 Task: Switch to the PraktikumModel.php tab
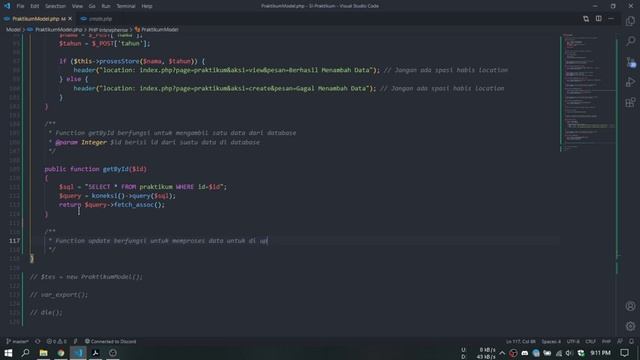coord(38,19)
